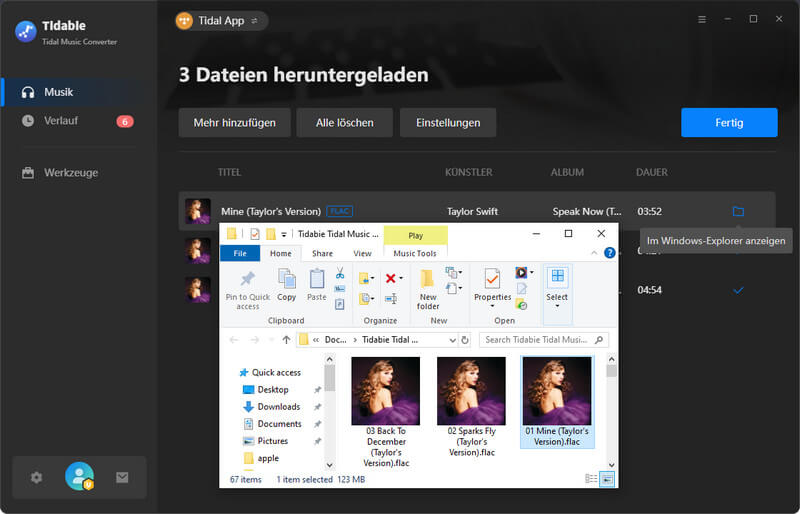Select Downloads in navigation pane

[x=279, y=407]
